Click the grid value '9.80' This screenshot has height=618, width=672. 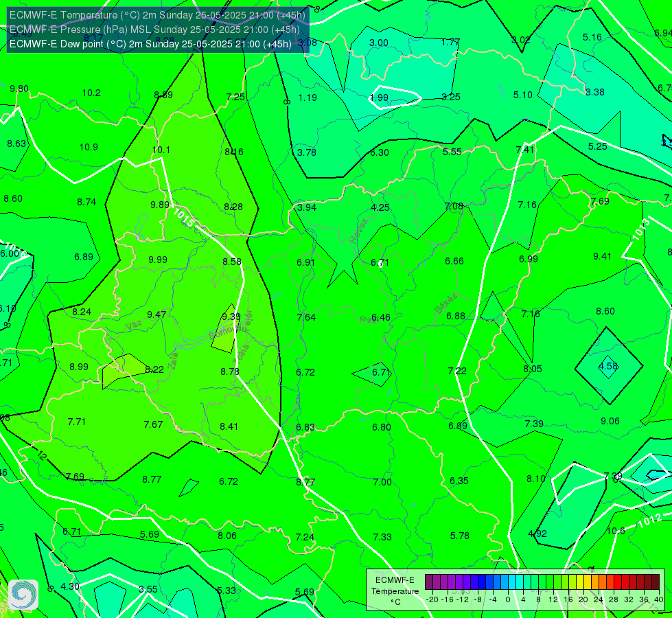(x=19, y=89)
